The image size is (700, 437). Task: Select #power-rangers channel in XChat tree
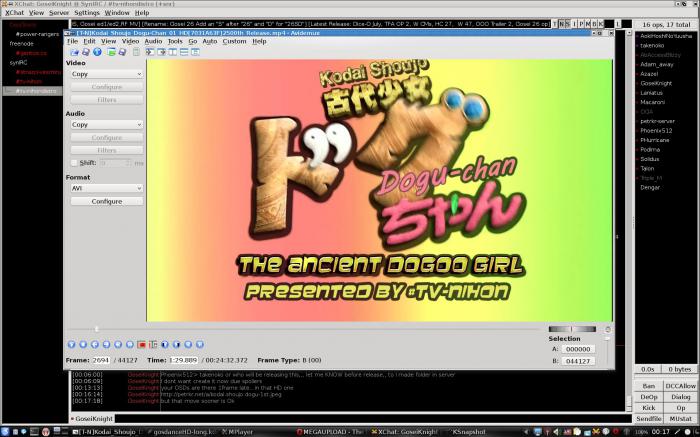pos(37,34)
